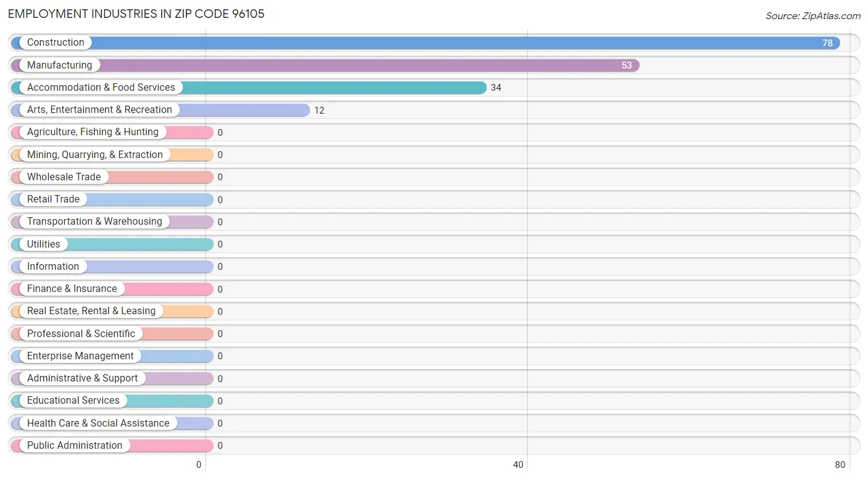
Task: Click the zero value beside Public Administration
Action: coord(220,446)
